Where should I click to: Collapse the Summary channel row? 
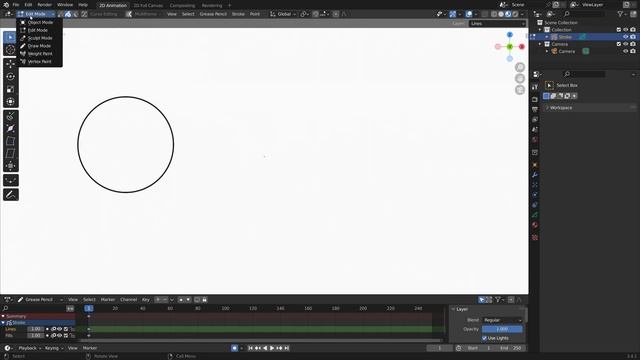3,316
